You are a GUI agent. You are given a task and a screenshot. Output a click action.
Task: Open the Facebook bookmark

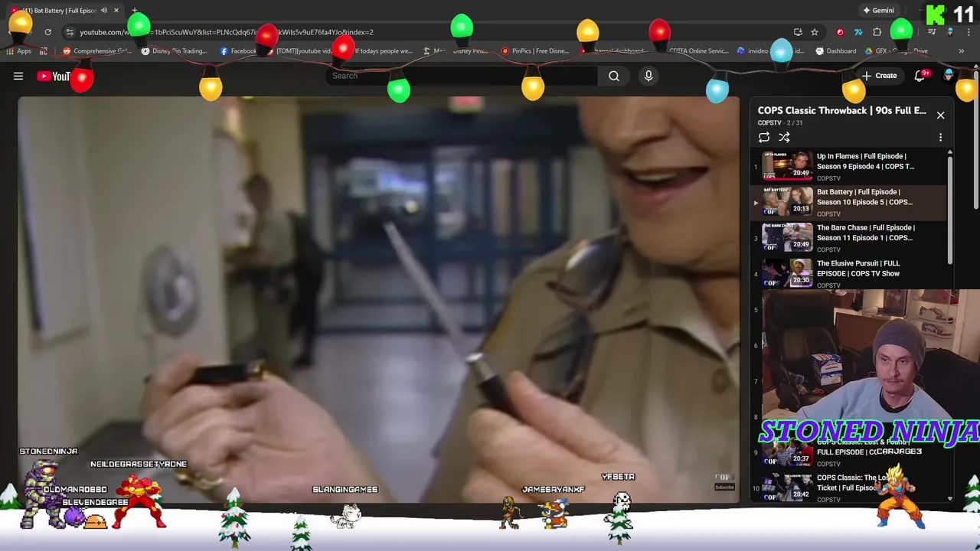239,51
